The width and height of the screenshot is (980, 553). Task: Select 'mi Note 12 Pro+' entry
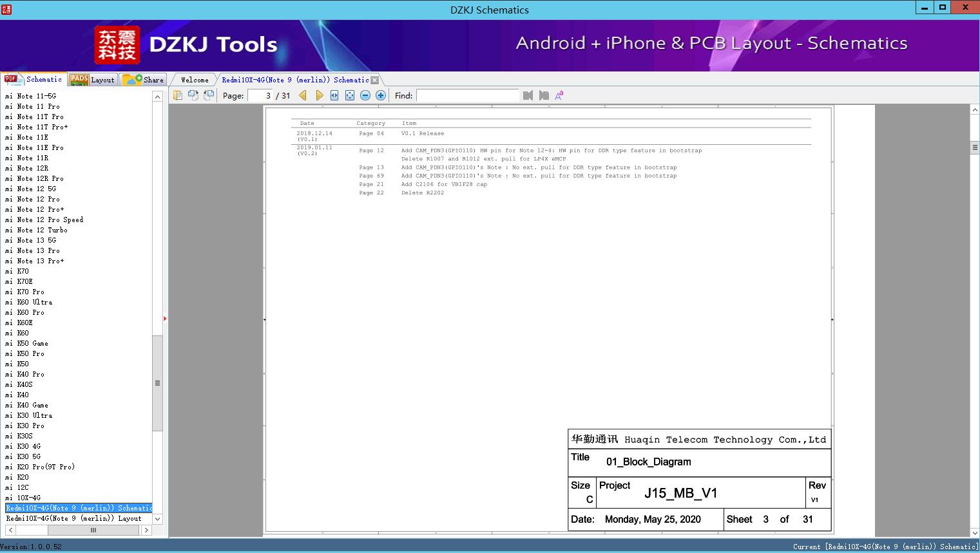34,209
